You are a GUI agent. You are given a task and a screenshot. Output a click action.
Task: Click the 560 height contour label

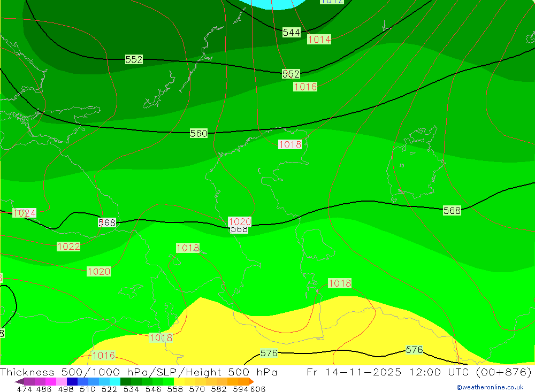coord(198,133)
